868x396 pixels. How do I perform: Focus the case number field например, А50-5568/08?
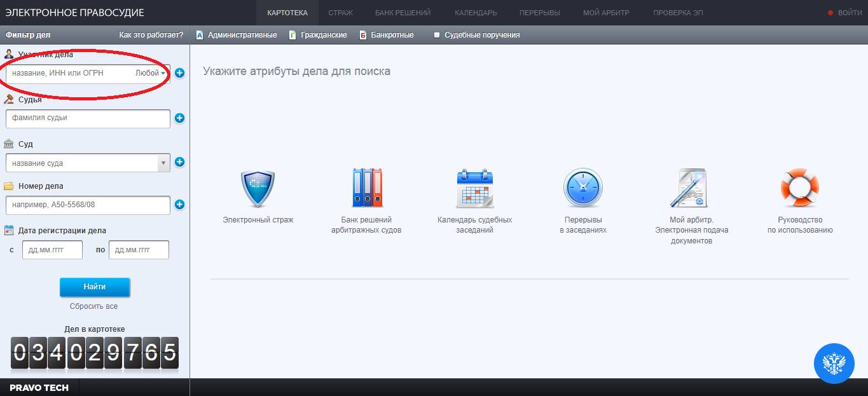(x=88, y=205)
